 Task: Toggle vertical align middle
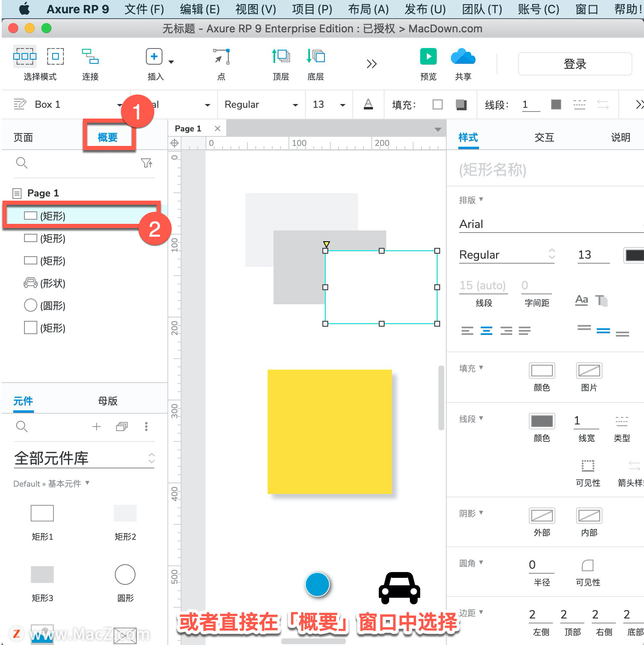(603, 330)
